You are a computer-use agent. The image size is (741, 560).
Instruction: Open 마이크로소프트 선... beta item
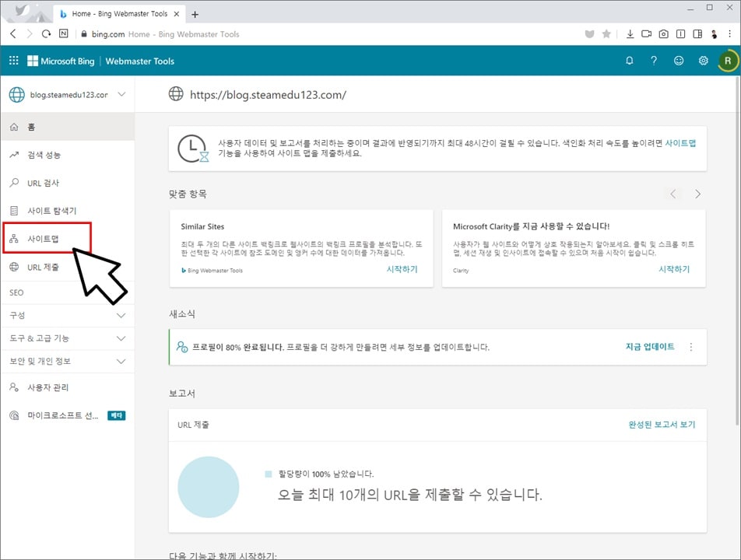coord(68,415)
